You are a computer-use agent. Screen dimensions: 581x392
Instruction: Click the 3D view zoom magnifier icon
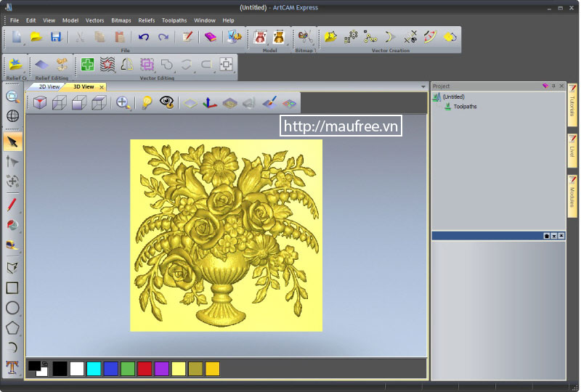(x=123, y=102)
